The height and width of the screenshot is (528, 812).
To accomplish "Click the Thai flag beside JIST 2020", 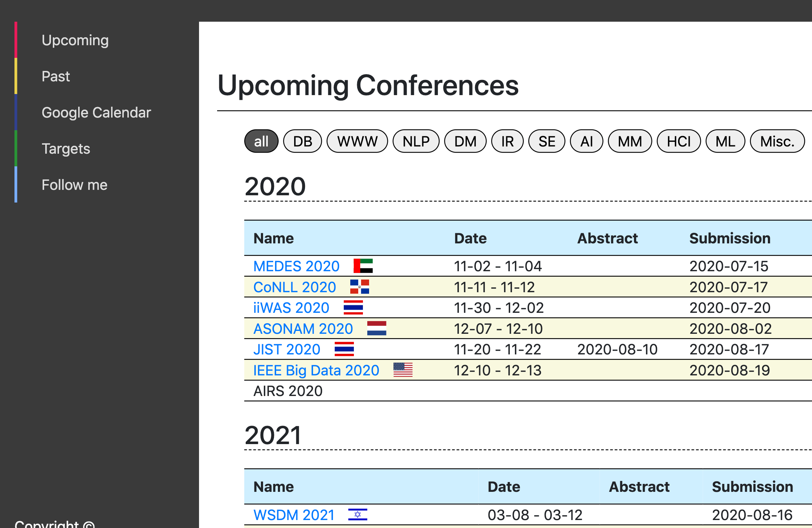I will coord(344,349).
